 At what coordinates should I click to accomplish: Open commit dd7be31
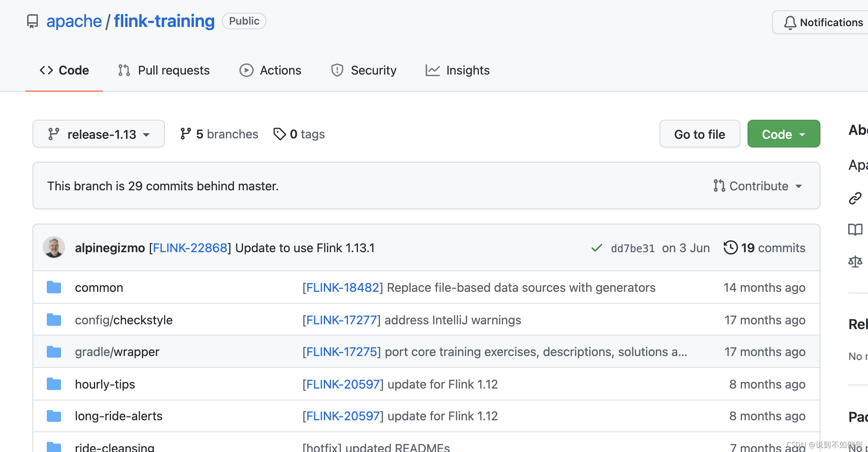tap(633, 248)
